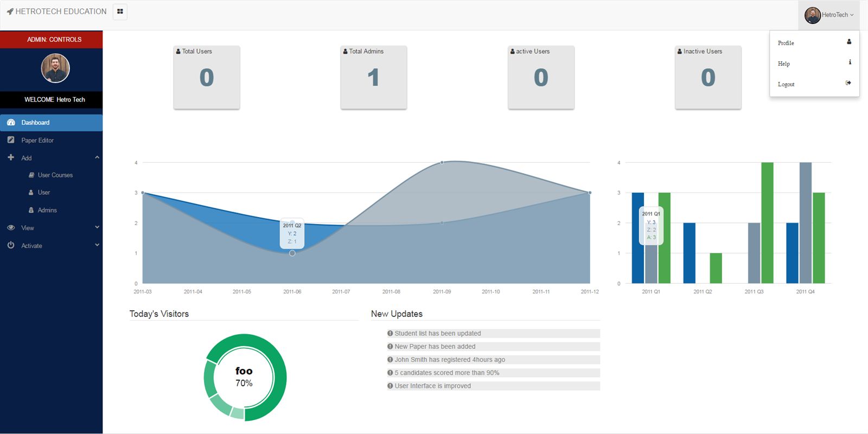Click the sidebar profile avatar photo
Screen dimensions: 868x434
[55, 68]
